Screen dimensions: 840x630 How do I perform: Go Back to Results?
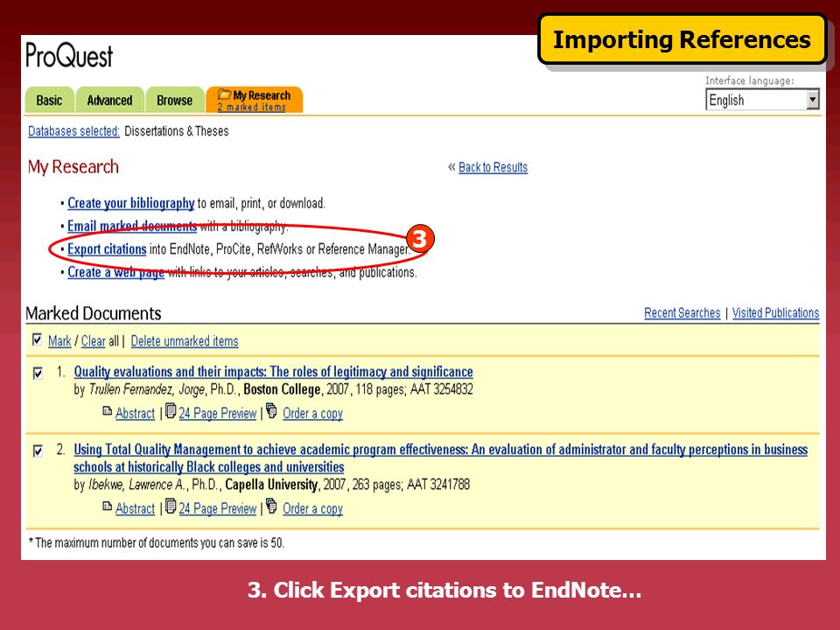(493, 167)
